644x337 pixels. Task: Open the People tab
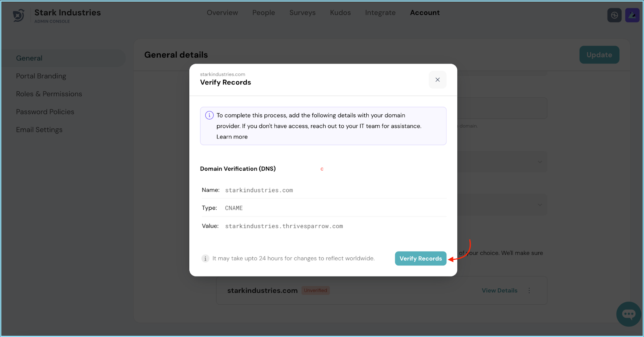264,12
